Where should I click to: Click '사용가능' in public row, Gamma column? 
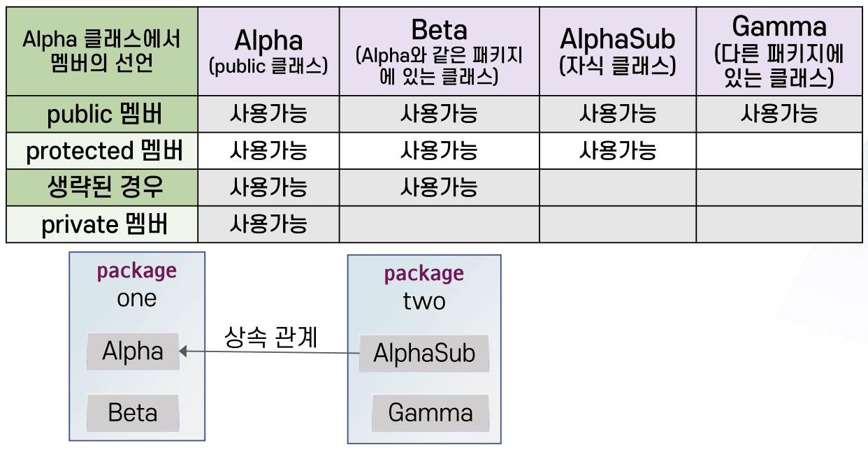click(x=779, y=113)
